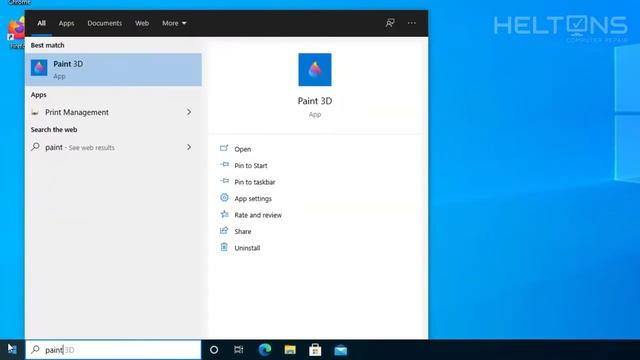Click the Print Management printer icon
The height and width of the screenshot is (360, 640).
tap(35, 112)
